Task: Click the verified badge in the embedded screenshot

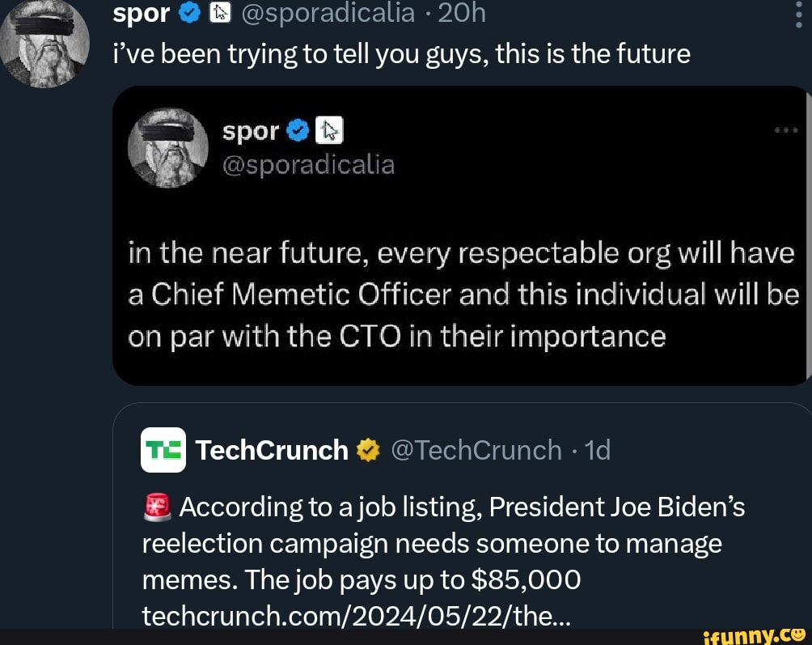Action: [x=297, y=129]
